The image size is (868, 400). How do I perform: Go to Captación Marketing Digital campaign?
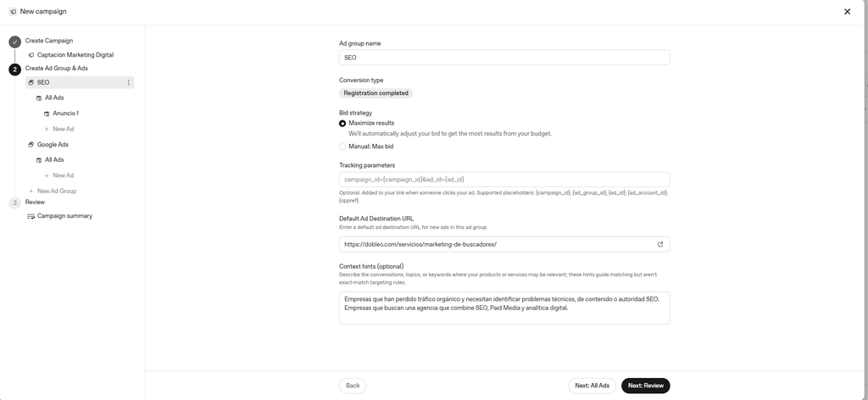[x=75, y=55]
